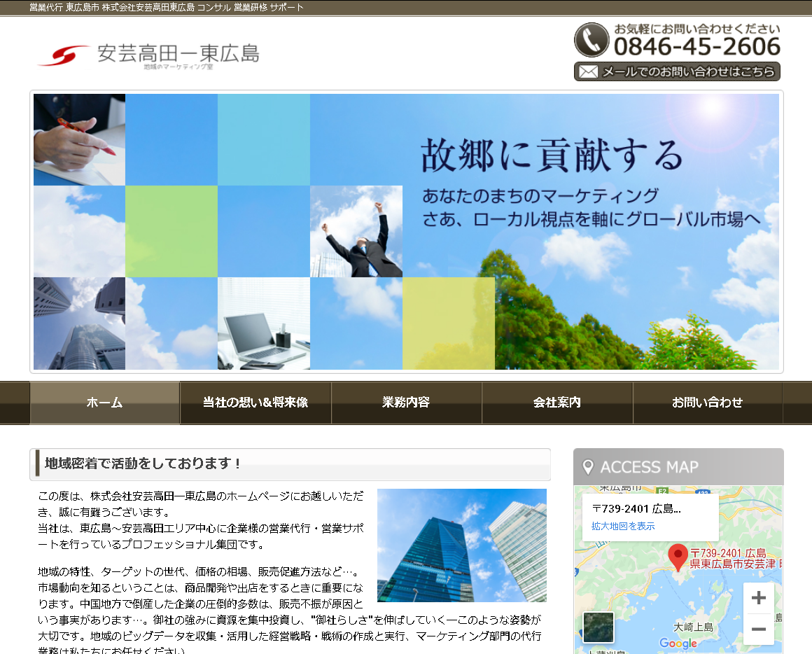This screenshot has width=812, height=654.
Task: Click the phone number 0846-45-2606
Action: click(x=697, y=47)
